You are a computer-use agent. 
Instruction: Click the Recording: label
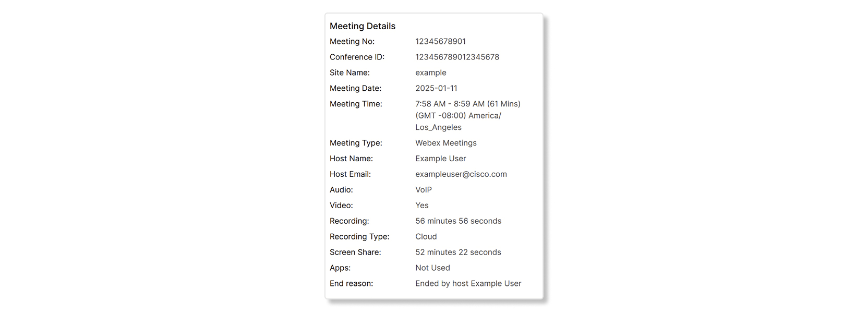click(x=349, y=221)
